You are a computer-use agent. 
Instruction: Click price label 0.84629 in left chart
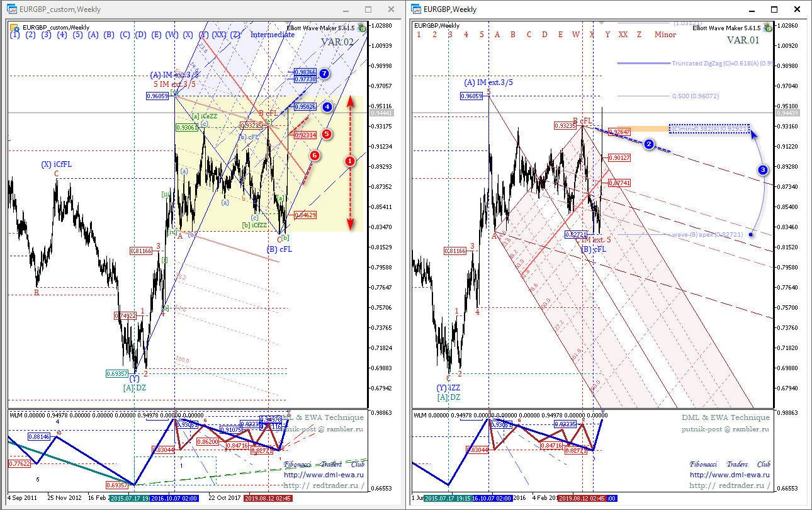(305, 215)
